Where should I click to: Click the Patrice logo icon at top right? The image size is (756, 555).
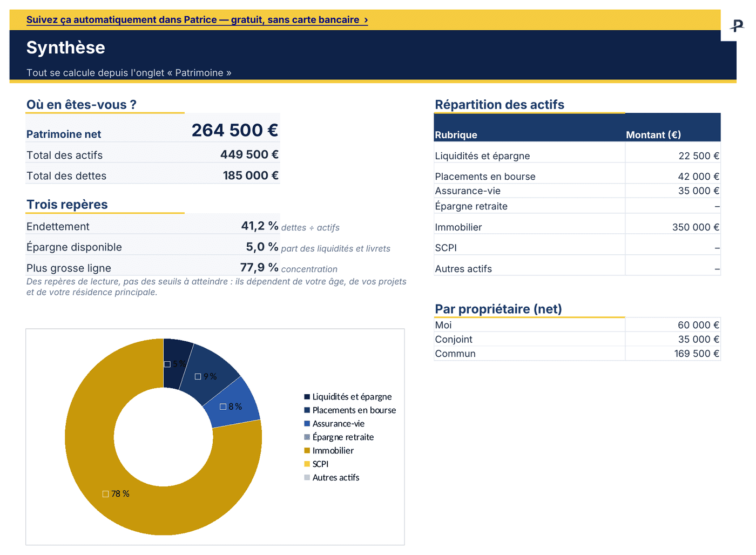pos(737,25)
